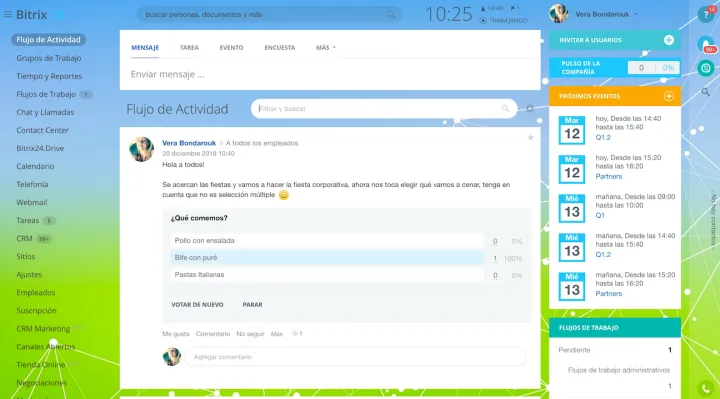Open the right sidebar search magnifier
720x399 pixels.
(706, 92)
